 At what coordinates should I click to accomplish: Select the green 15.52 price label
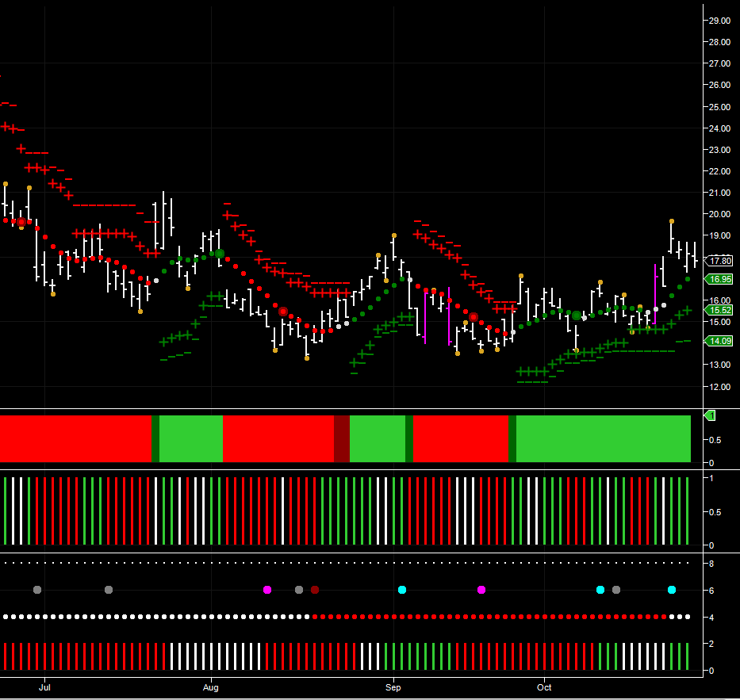tap(720, 310)
